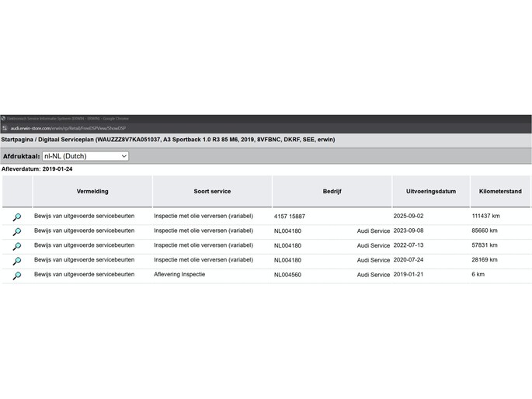This screenshot has height=399, width=532.
Task: Click the Soort service column header
Action: click(212, 191)
